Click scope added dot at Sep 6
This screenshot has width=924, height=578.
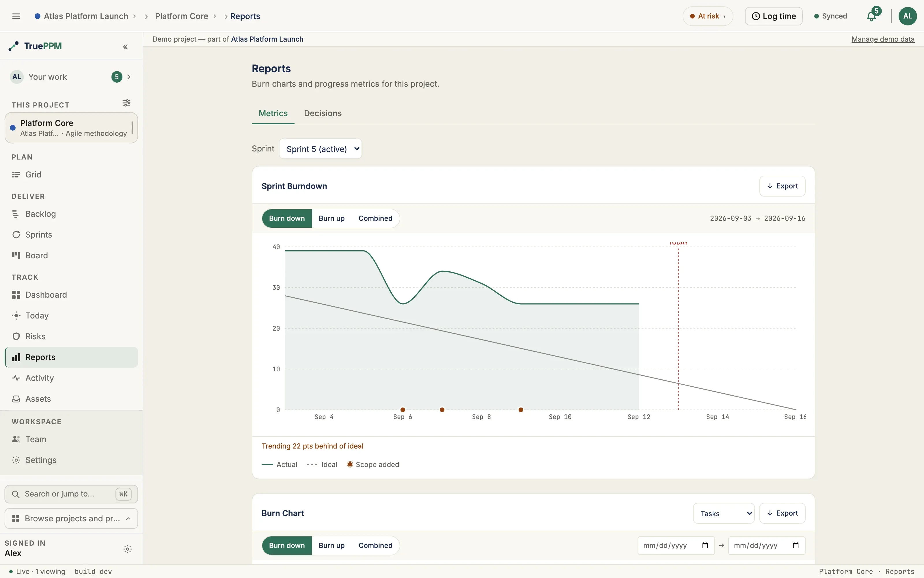click(x=403, y=410)
